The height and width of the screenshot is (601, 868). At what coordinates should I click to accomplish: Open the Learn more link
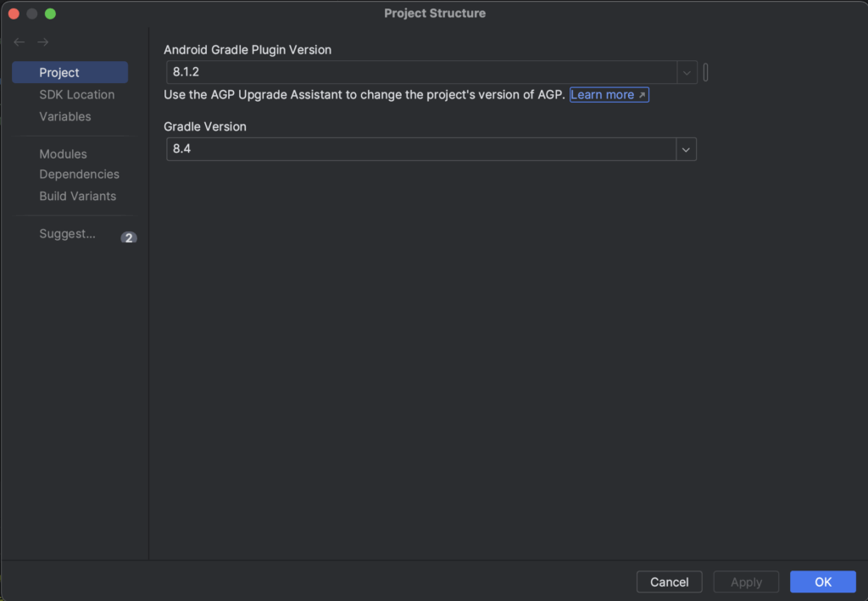[609, 95]
